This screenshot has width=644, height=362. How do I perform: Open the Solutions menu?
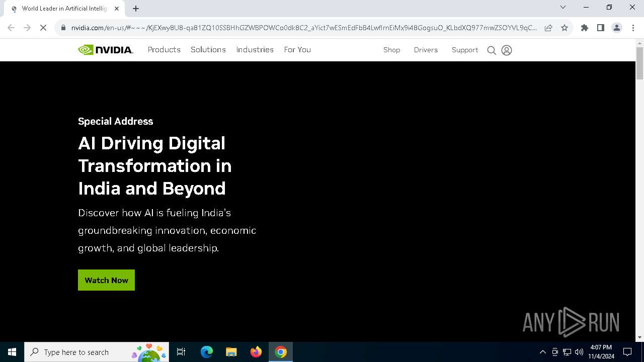coord(208,50)
